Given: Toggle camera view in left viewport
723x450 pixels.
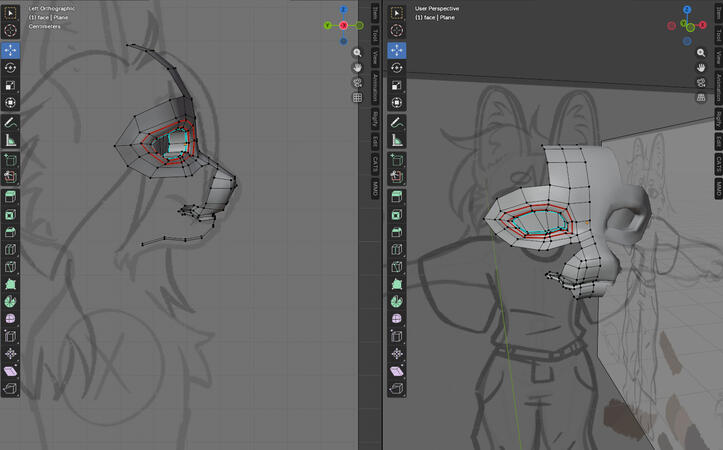Looking at the screenshot, I should click(x=357, y=83).
